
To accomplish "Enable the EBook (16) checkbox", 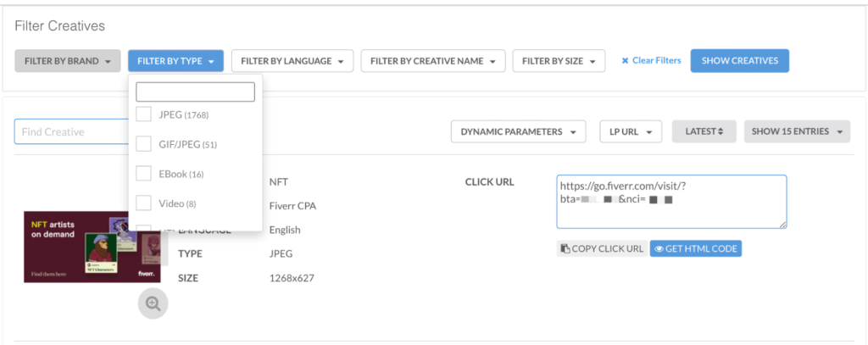I will tap(144, 174).
